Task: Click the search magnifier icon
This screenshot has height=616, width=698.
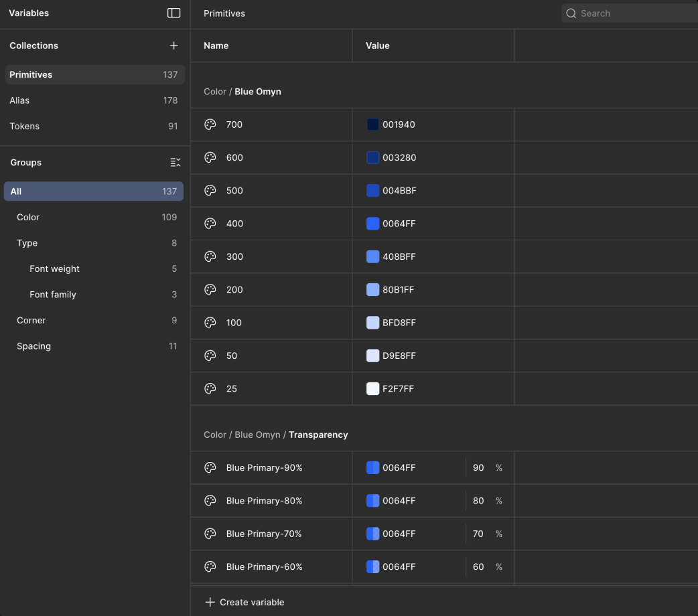Action: [x=571, y=13]
